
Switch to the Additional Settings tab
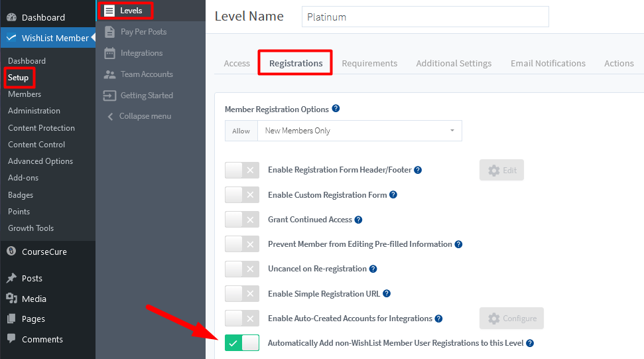(x=454, y=63)
